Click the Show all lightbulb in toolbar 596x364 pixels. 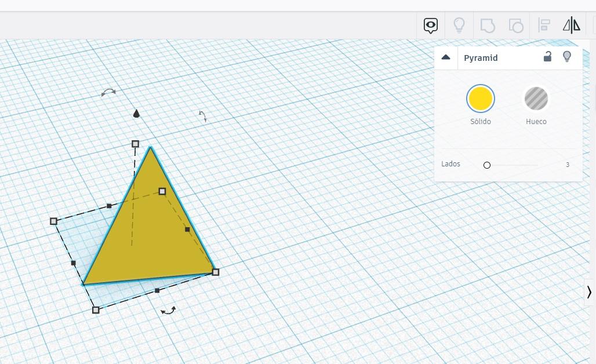(459, 26)
